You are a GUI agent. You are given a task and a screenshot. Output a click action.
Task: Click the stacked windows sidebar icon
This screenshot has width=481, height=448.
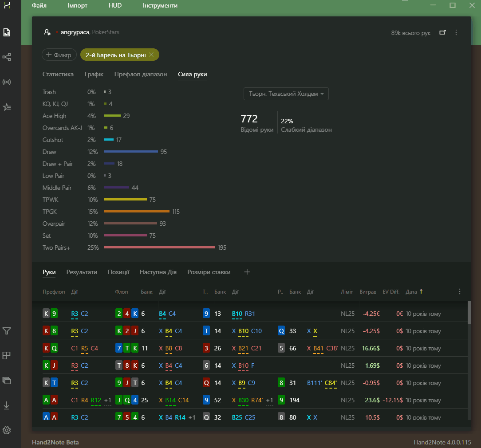(x=7, y=381)
